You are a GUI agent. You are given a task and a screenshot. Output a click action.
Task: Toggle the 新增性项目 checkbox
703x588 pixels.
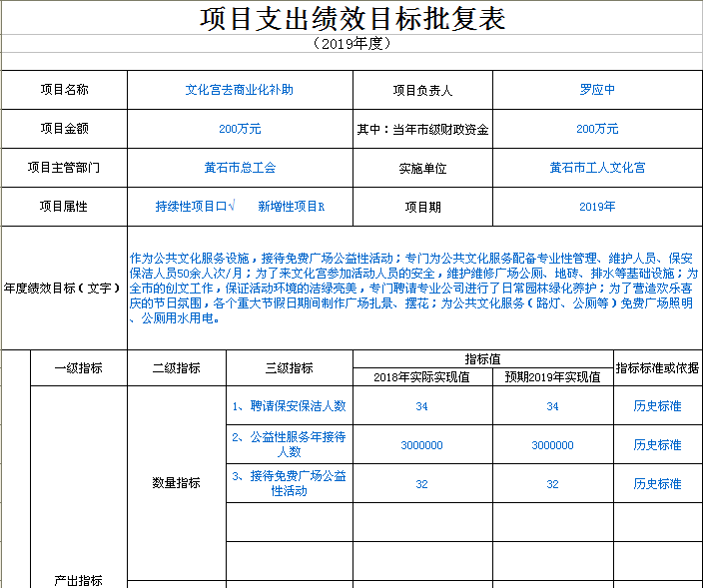[x=321, y=207]
